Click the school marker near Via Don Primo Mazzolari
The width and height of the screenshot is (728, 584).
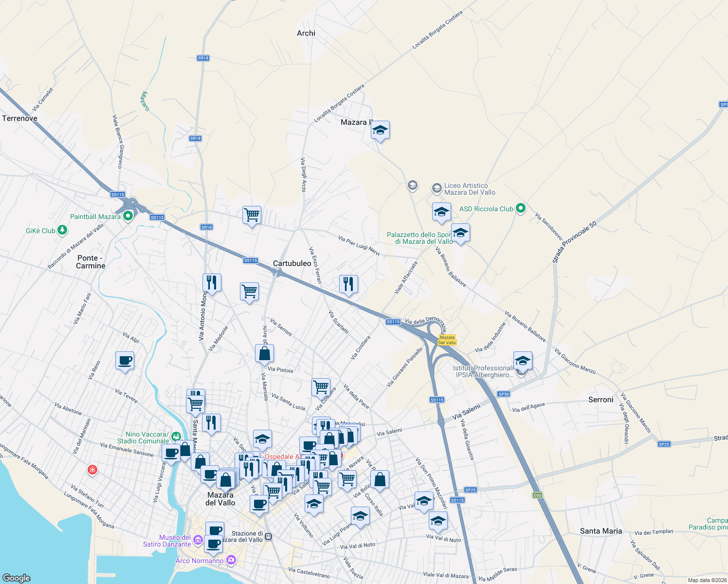click(x=424, y=501)
